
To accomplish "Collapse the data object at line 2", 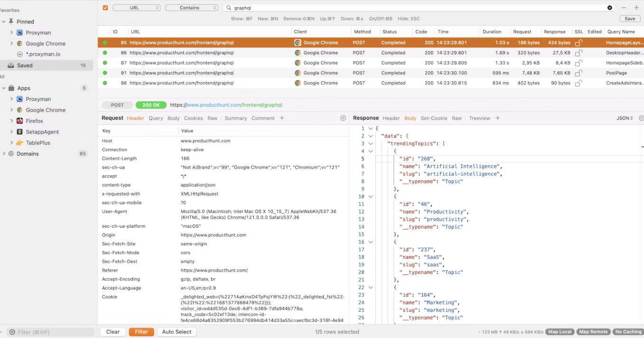I will click(x=371, y=136).
